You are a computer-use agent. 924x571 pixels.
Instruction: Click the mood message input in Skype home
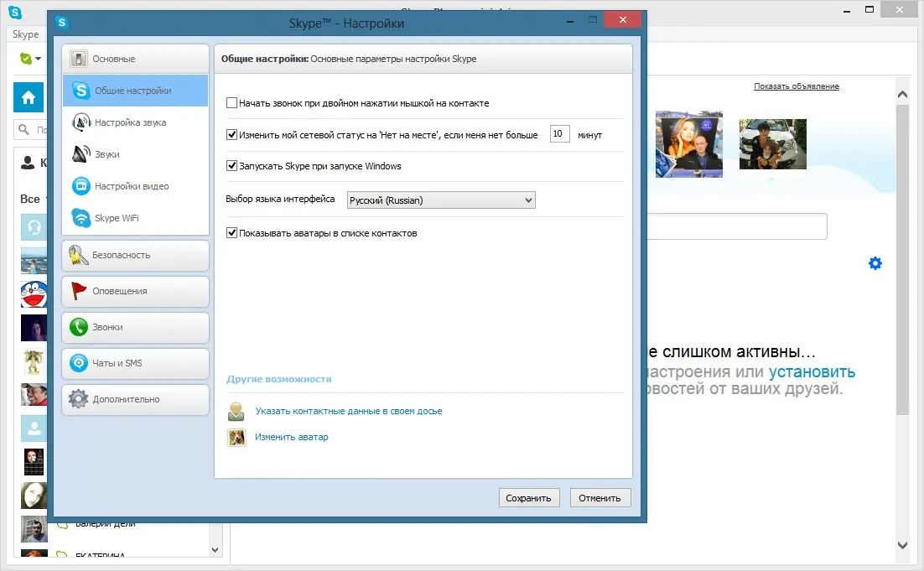point(737,226)
